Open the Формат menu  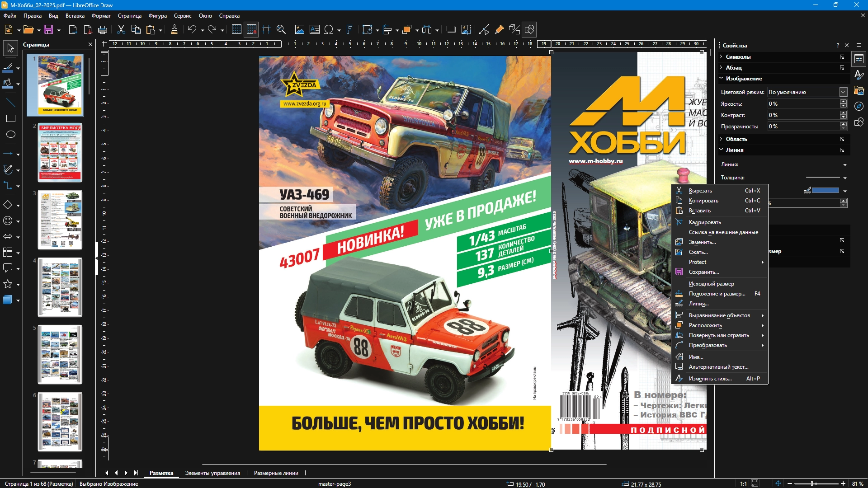(101, 16)
